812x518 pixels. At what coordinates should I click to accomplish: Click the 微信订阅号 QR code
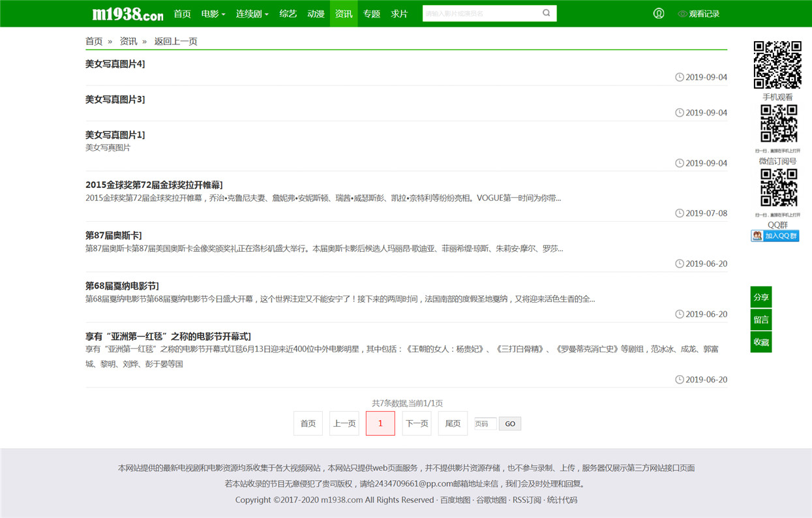[779, 123]
